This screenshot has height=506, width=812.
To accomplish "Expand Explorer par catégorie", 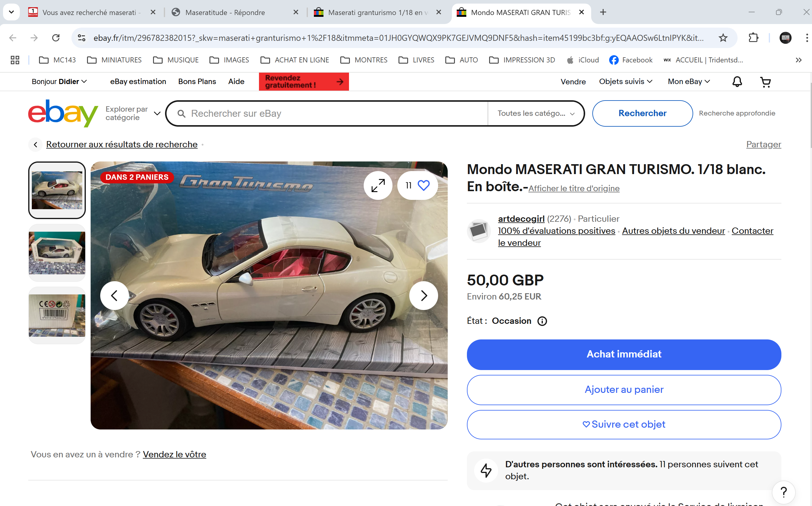I will tap(133, 113).
